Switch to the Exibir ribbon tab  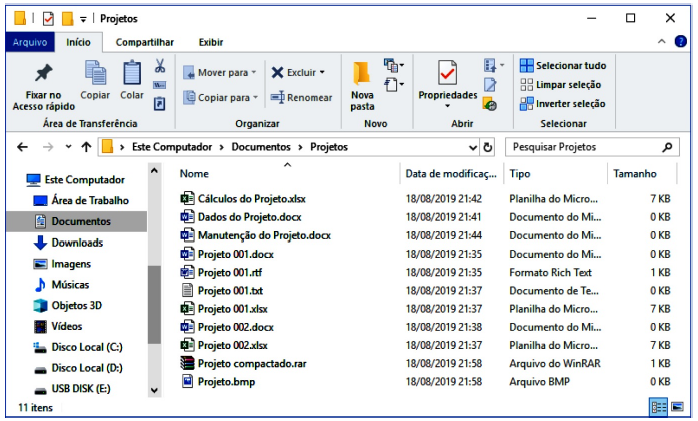(x=211, y=42)
